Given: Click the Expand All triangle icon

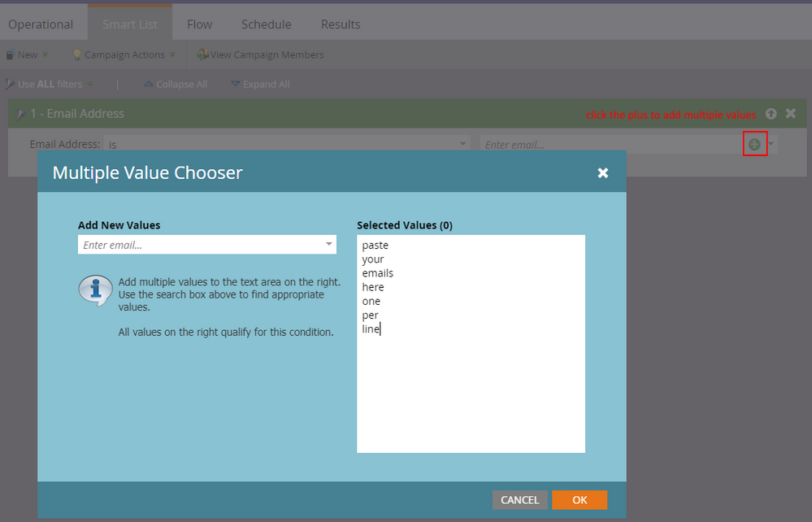Looking at the screenshot, I should (x=235, y=84).
